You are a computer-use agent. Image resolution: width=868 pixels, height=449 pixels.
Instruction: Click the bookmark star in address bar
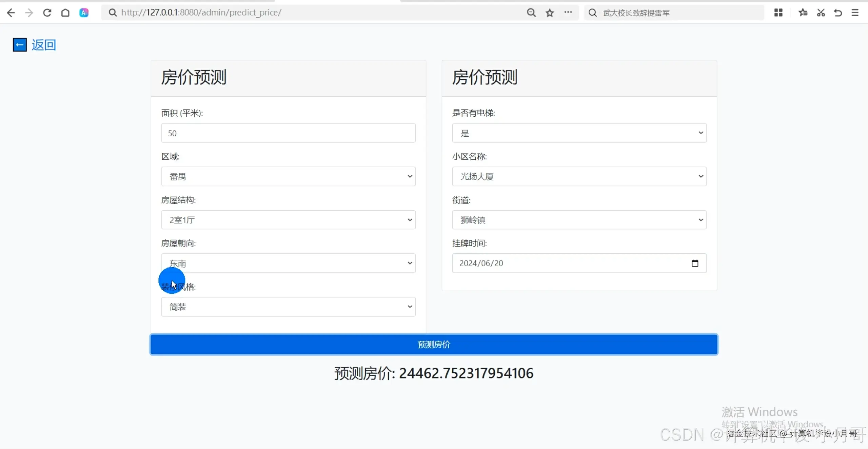coord(550,13)
